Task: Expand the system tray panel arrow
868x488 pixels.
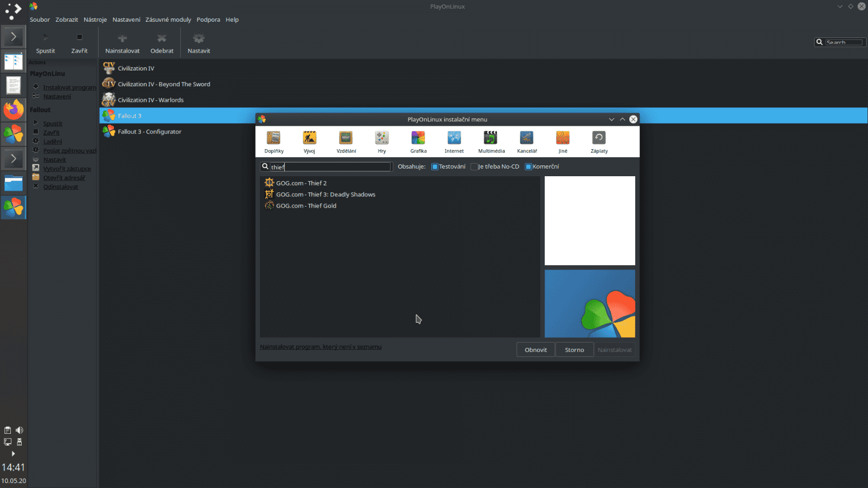Action: click(13, 454)
